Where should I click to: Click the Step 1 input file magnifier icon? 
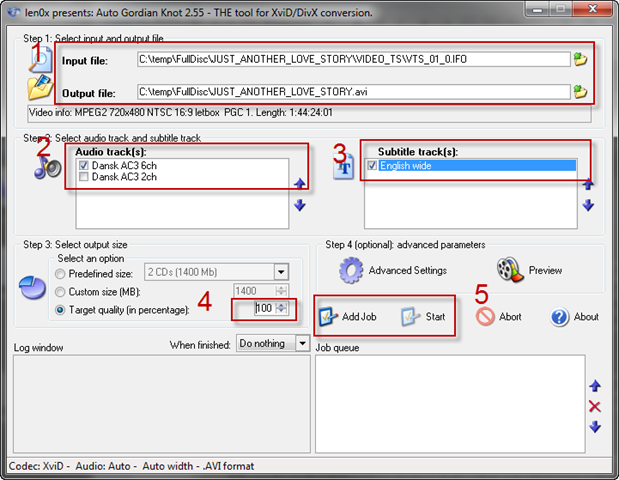click(41, 60)
